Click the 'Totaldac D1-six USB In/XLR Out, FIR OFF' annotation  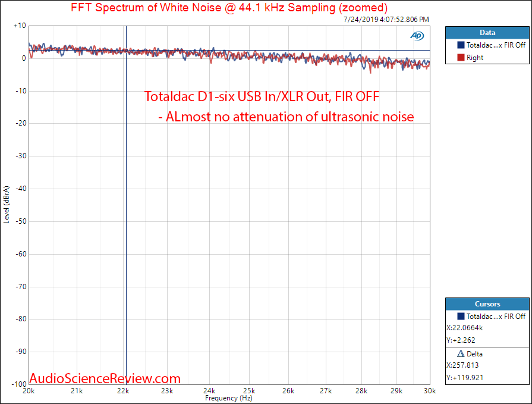[262, 96]
